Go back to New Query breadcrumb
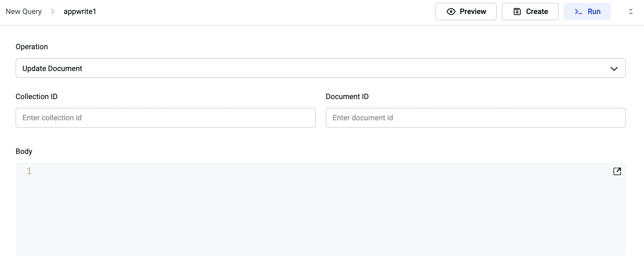Image resolution: width=644 pixels, height=263 pixels. 24,12
